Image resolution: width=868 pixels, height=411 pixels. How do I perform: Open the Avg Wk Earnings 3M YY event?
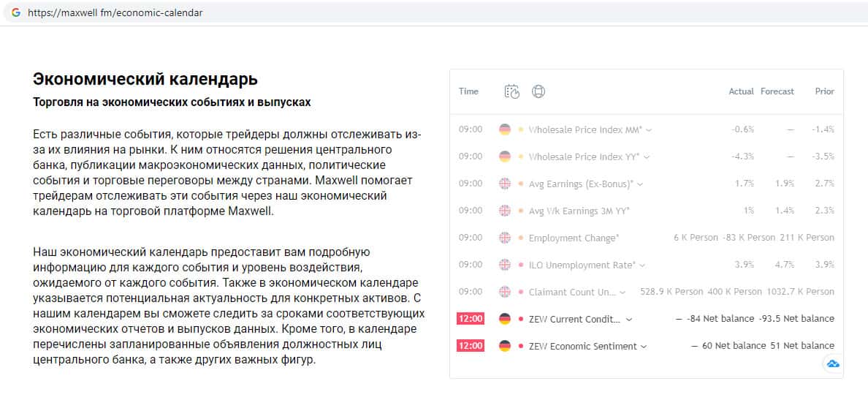pos(579,211)
